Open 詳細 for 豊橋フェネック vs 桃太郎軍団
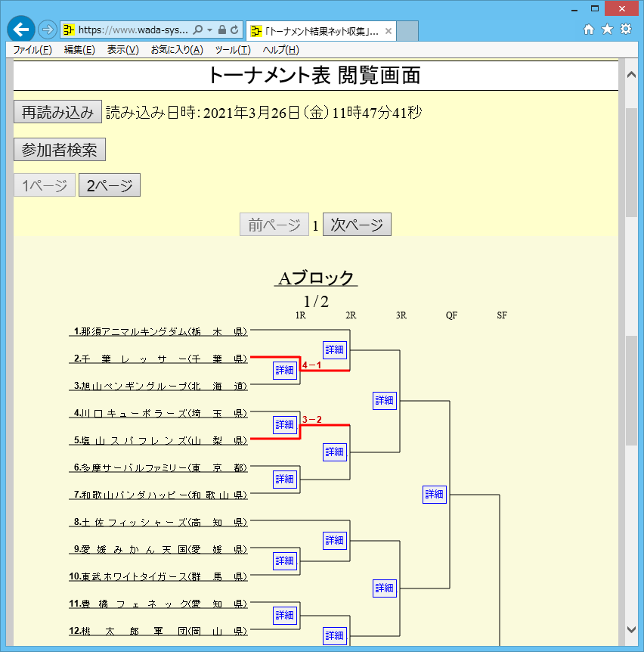Viewport: 644px width, 652px height. (x=285, y=615)
